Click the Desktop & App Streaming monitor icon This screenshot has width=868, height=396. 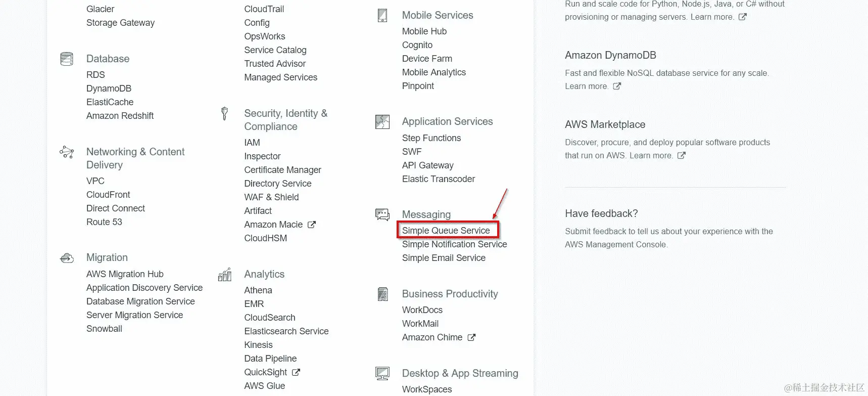(x=382, y=374)
